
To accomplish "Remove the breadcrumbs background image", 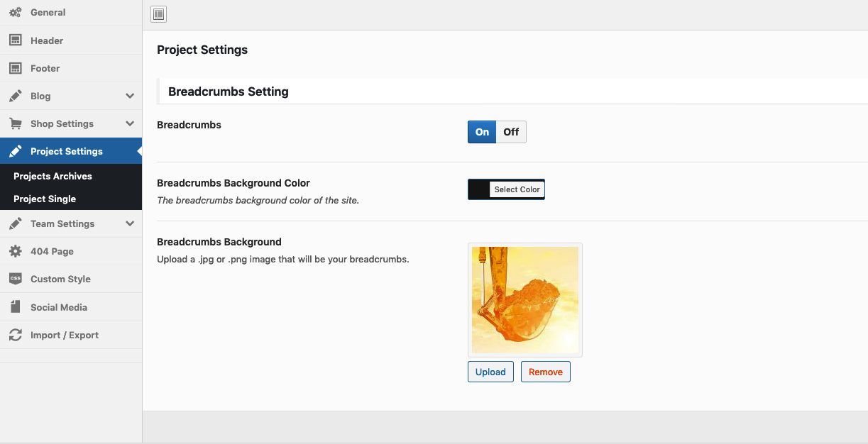I will (545, 372).
